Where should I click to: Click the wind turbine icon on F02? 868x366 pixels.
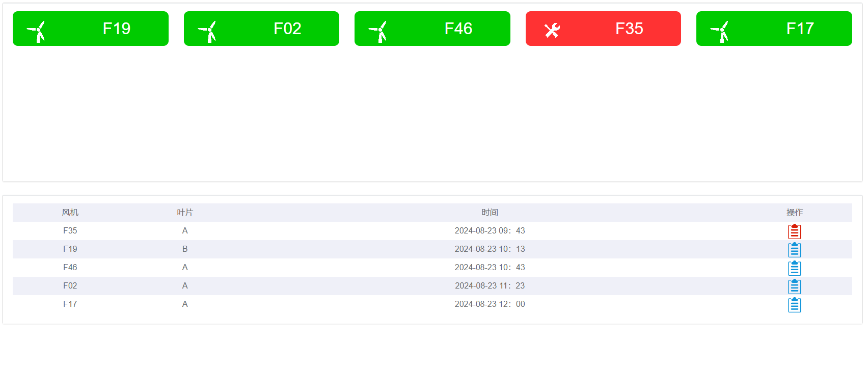(208, 31)
